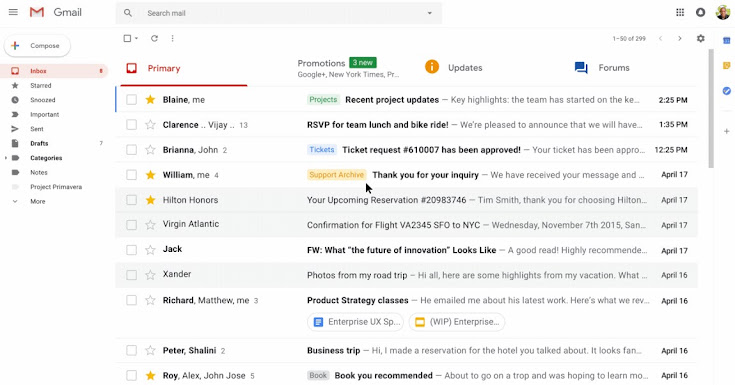The image size is (735, 385).
Task: Click the Search mail field
Action: [x=279, y=13]
